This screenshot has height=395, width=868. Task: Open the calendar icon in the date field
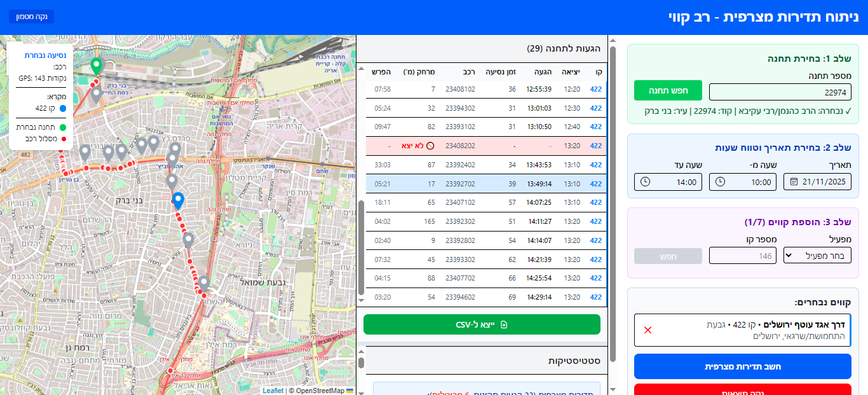pyautogui.click(x=794, y=182)
